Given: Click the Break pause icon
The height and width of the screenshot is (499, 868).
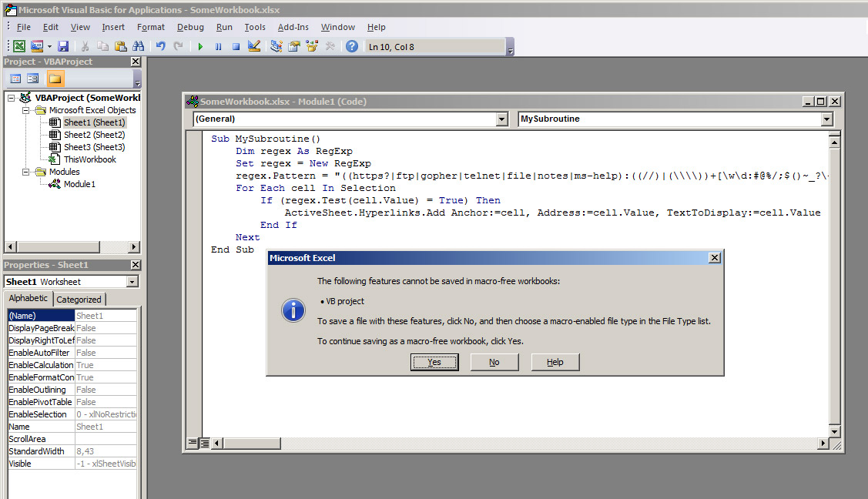Looking at the screenshot, I should pyautogui.click(x=218, y=46).
